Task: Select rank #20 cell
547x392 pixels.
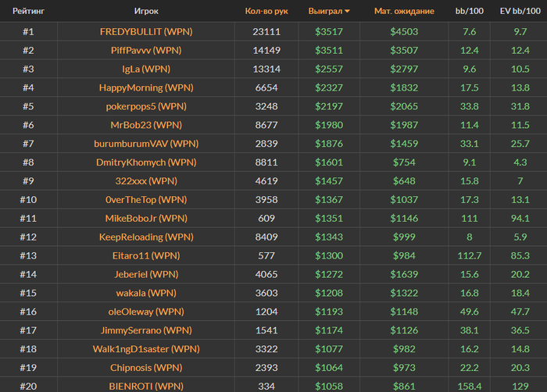Action: (29, 387)
